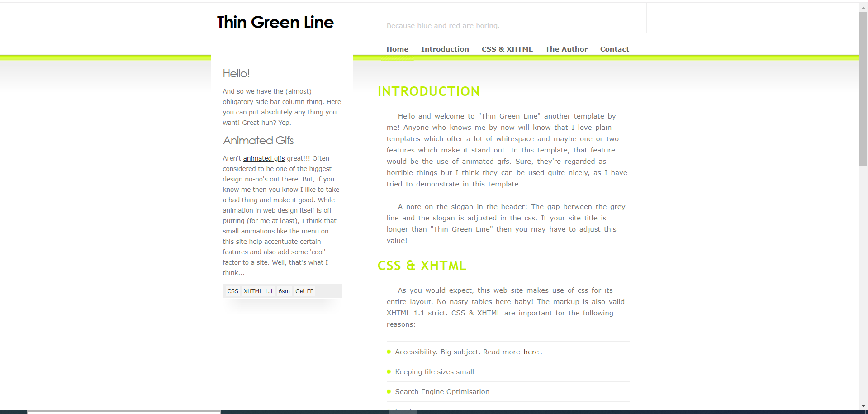
Task: Click the 'Because blue and red are boring' slogan
Action: tap(443, 26)
